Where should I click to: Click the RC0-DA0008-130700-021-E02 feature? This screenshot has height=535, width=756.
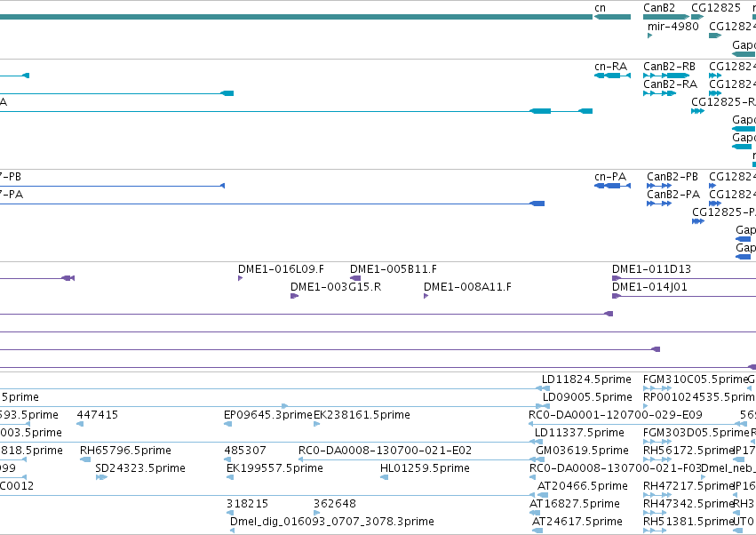418,460
